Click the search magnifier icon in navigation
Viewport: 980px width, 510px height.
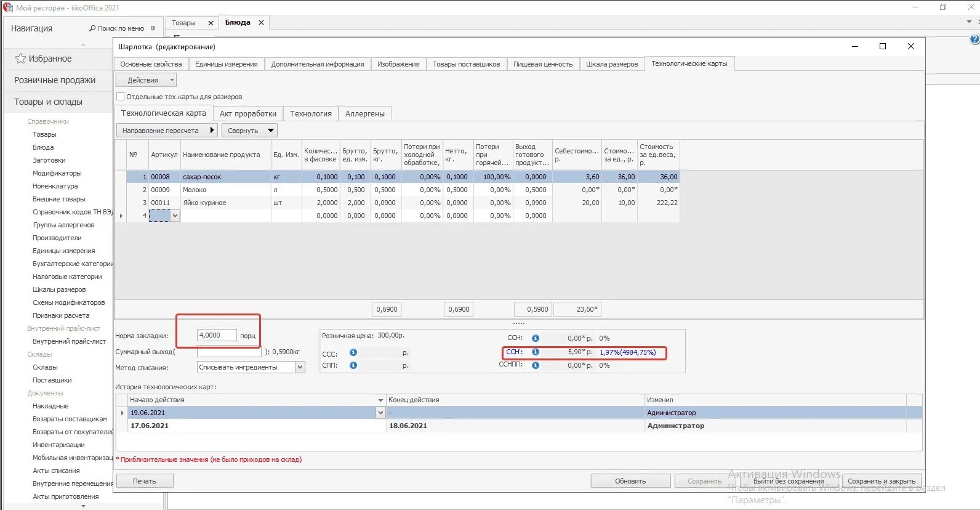92,28
